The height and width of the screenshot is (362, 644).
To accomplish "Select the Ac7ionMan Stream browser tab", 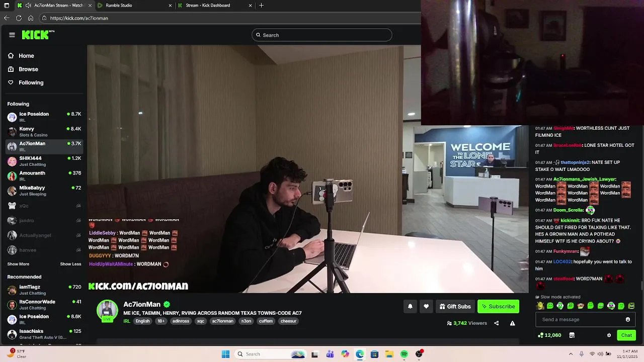I will (54, 6).
